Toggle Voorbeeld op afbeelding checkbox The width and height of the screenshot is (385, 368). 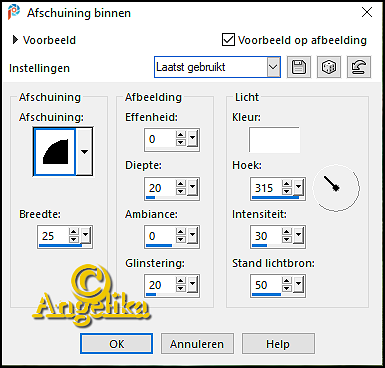[228, 40]
